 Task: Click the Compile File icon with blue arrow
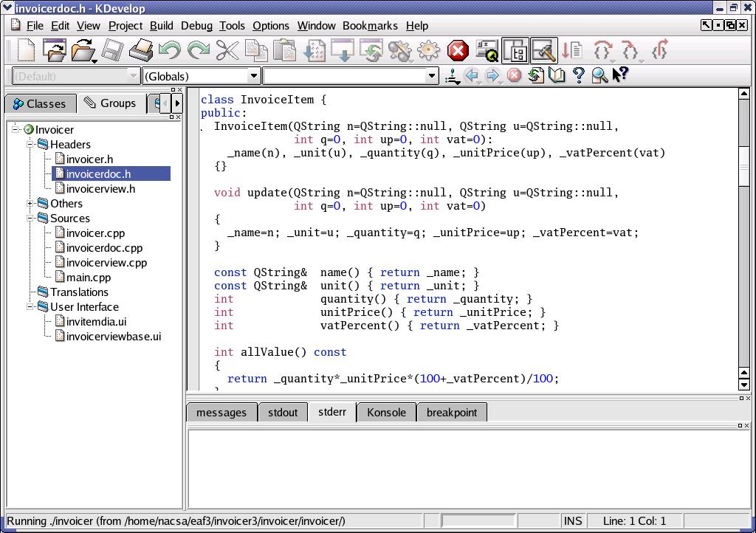(x=314, y=50)
